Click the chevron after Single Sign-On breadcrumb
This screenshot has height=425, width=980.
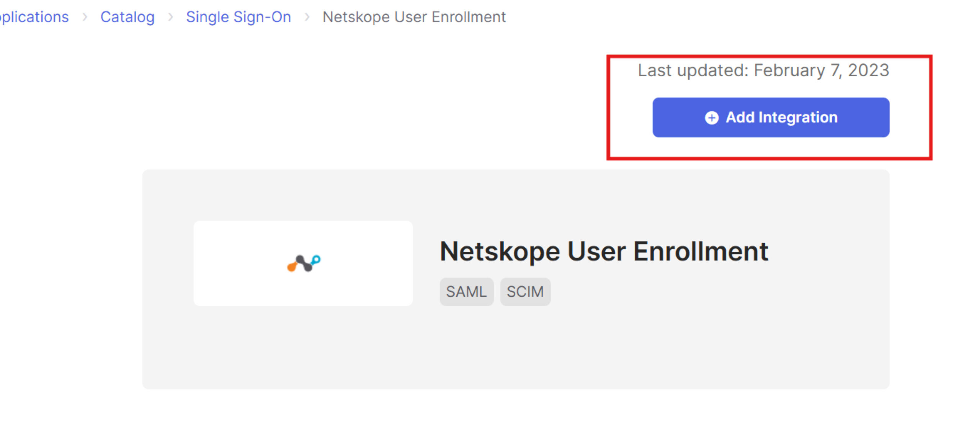pos(307,17)
